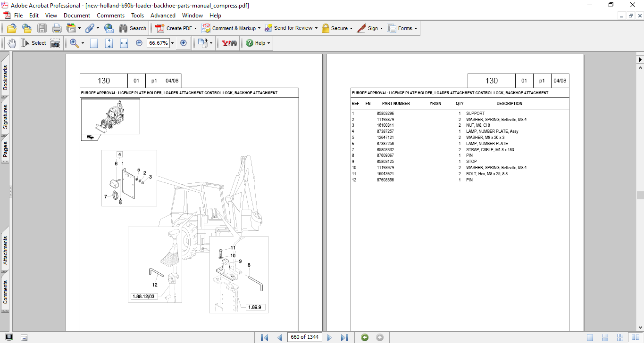Click the Snapshot camera tool
644x343 pixels.
pyautogui.click(x=55, y=43)
